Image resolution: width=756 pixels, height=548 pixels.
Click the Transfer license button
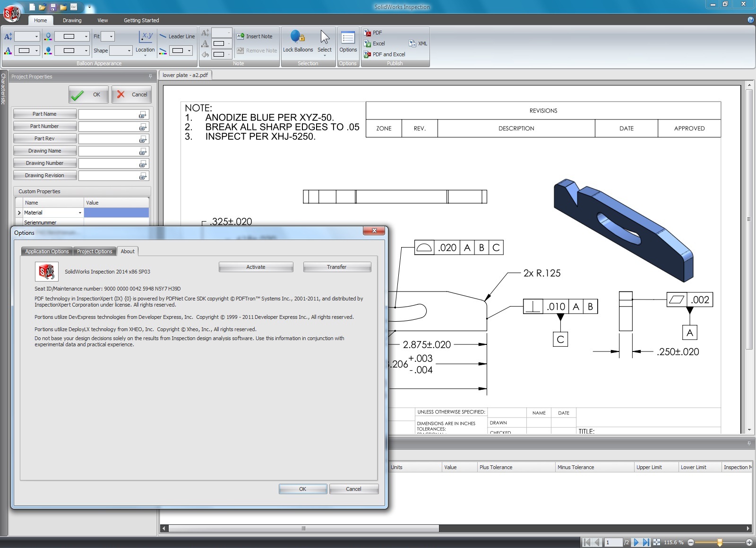point(337,267)
